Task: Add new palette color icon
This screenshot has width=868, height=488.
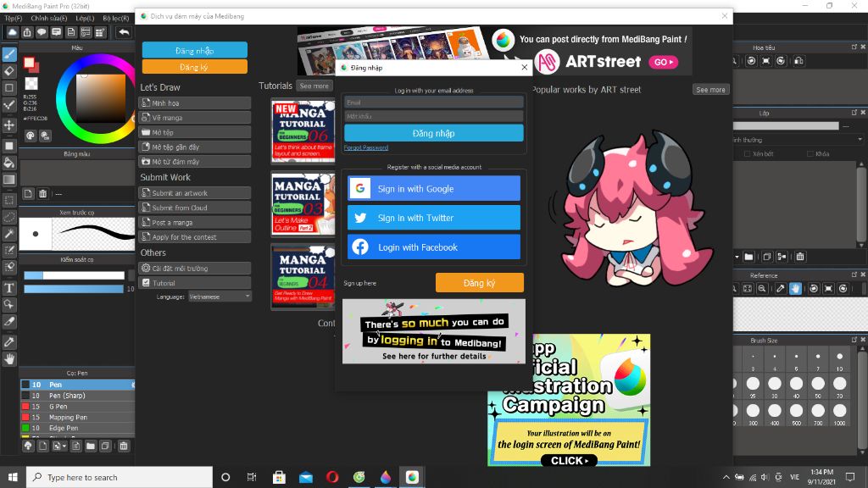Action: (x=28, y=194)
